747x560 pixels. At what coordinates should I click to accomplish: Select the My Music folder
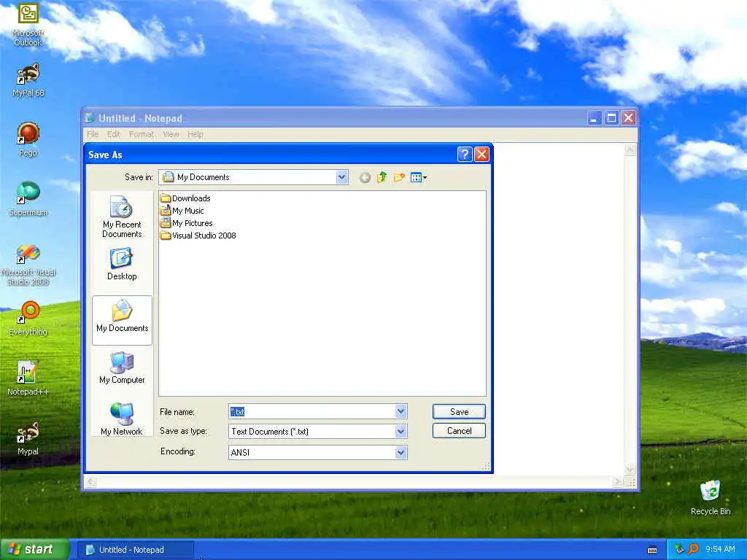coord(182,211)
